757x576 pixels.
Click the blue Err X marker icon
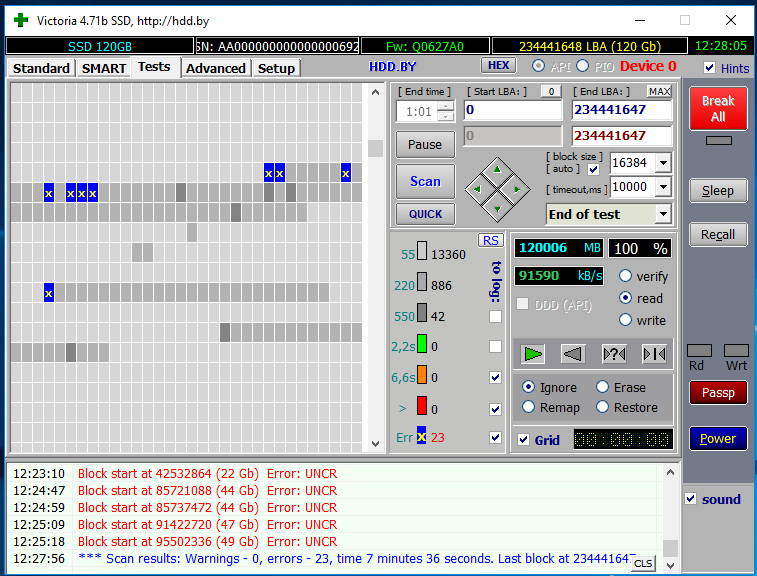[x=421, y=436]
